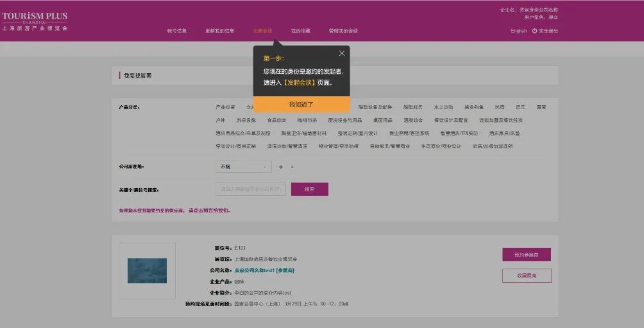Viewport: 644px width, 328px height.
Task: Select the 酒店家具/床垫 category
Action: [504, 134]
